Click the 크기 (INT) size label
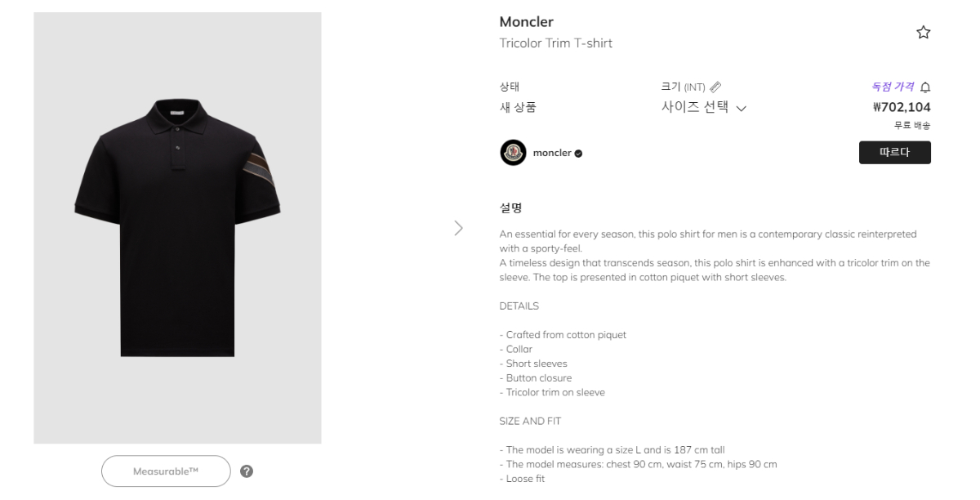The image size is (980, 500). [x=683, y=87]
